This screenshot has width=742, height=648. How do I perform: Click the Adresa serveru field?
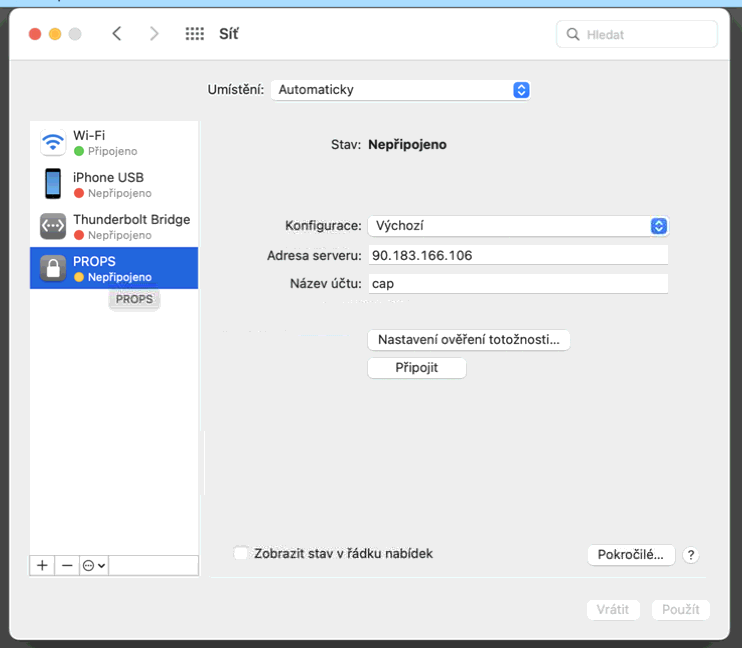517,255
